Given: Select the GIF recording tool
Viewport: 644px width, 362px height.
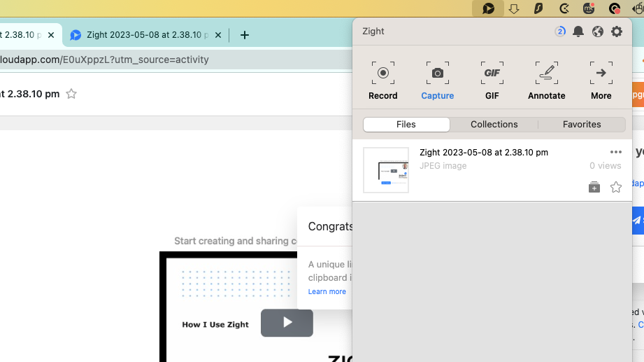Looking at the screenshot, I should click(x=492, y=81).
